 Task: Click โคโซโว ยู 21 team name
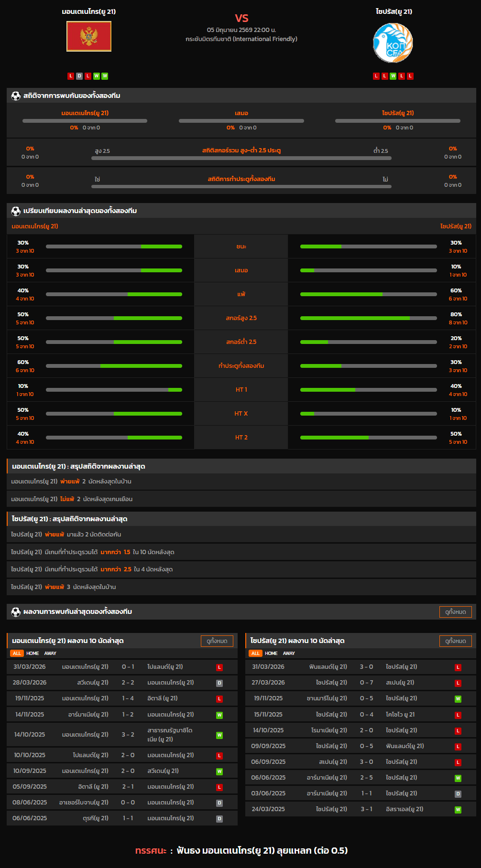(400, 715)
